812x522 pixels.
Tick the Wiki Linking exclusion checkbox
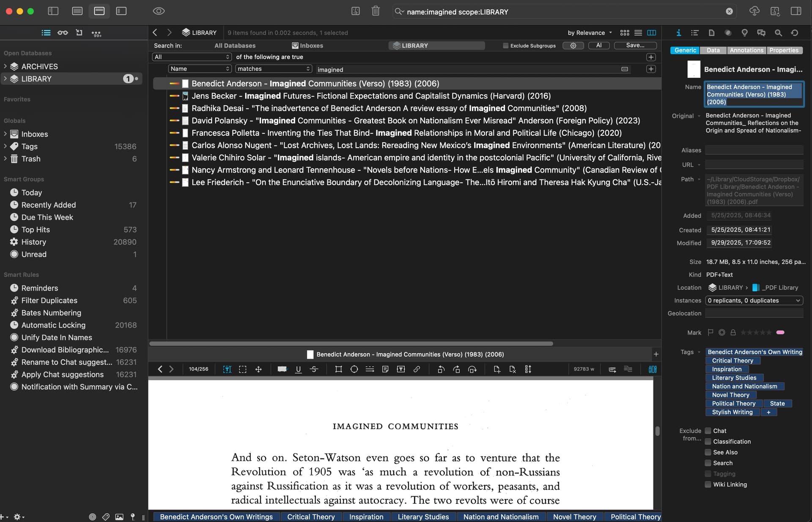[x=708, y=485]
